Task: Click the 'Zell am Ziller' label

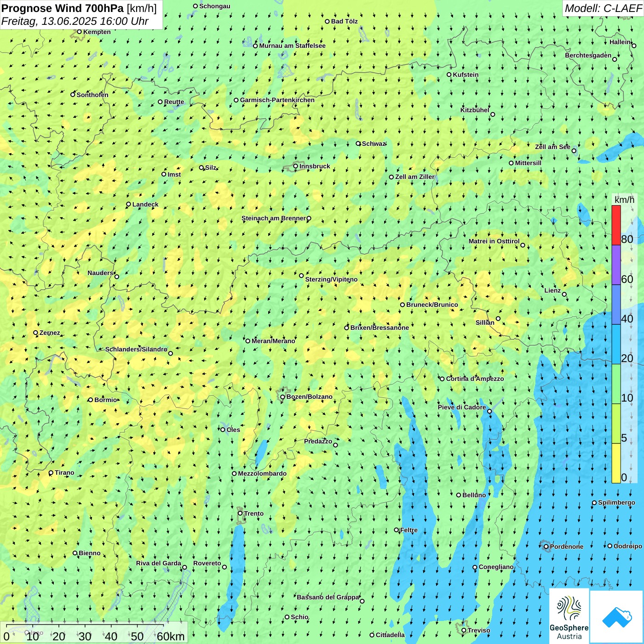Action: 415,177
